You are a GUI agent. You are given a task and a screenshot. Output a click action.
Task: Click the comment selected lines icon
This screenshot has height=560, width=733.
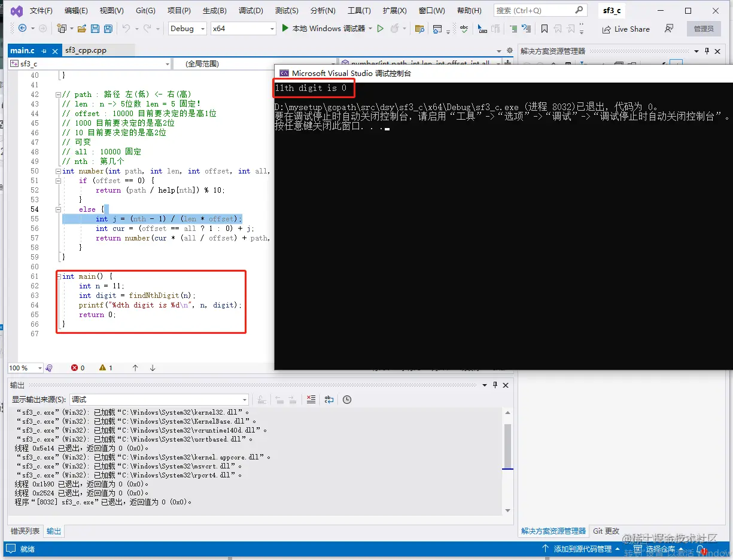pyautogui.click(x=513, y=29)
